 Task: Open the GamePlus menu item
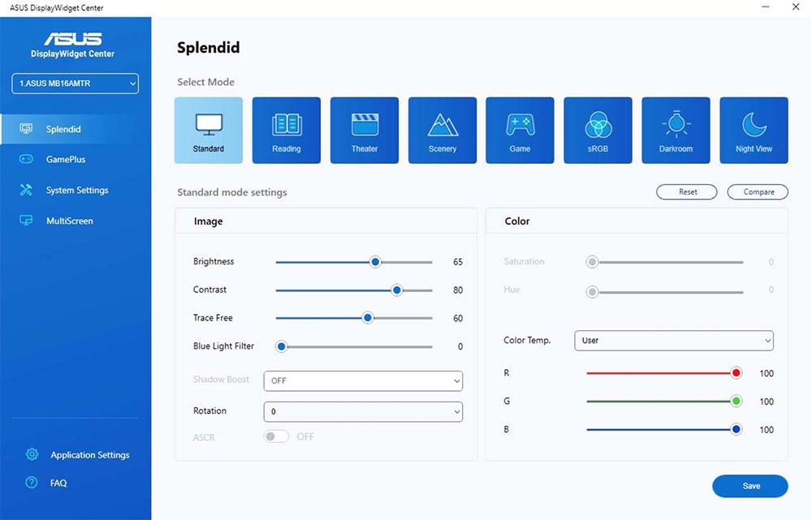click(76, 159)
